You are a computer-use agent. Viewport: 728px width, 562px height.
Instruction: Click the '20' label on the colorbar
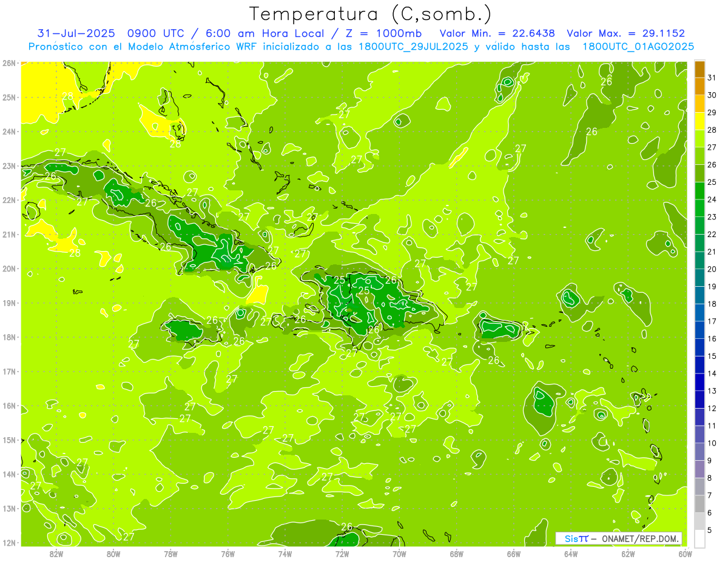coord(712,269)
